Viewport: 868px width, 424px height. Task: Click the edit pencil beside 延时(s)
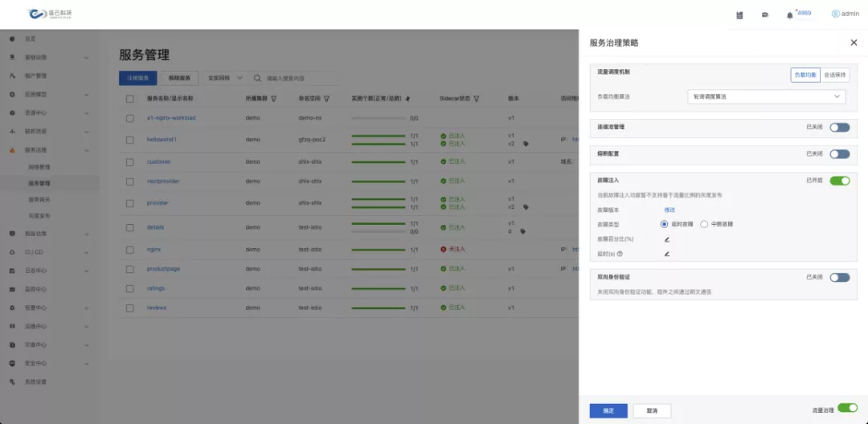pyautogui.click(x=666, y=254)
